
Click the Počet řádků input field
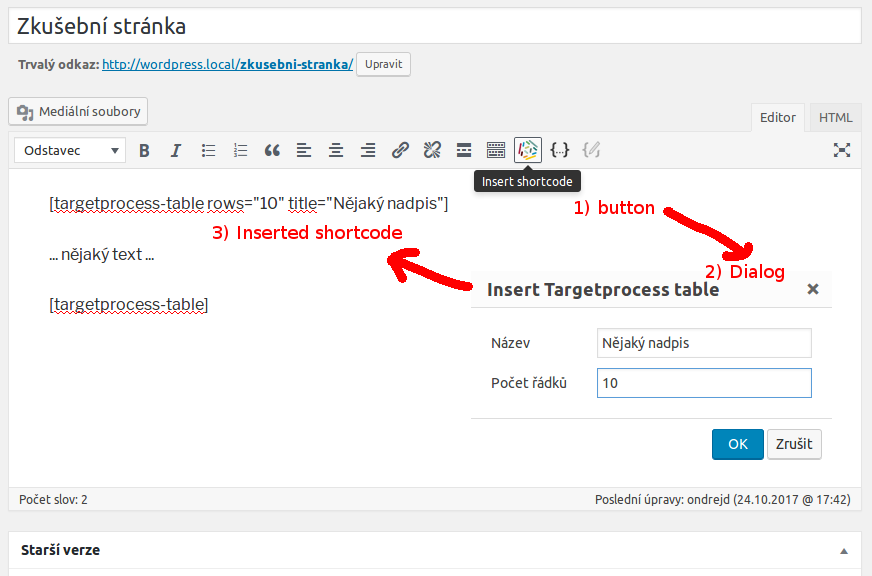(704, 383)
